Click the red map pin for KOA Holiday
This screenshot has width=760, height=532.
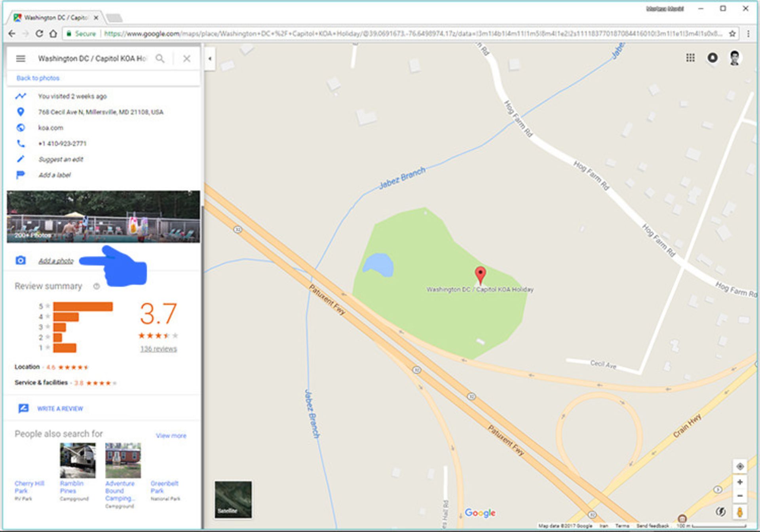coord(480,276)
